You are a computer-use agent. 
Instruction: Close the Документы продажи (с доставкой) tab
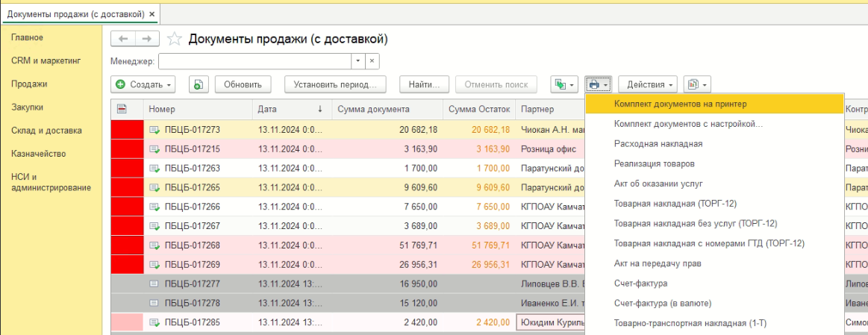tap(152, 14)
